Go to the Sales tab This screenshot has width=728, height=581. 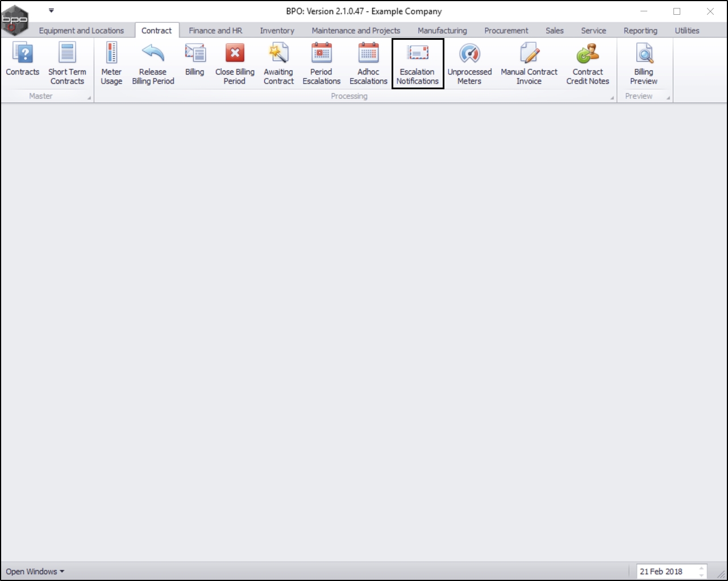pos(555,31)
